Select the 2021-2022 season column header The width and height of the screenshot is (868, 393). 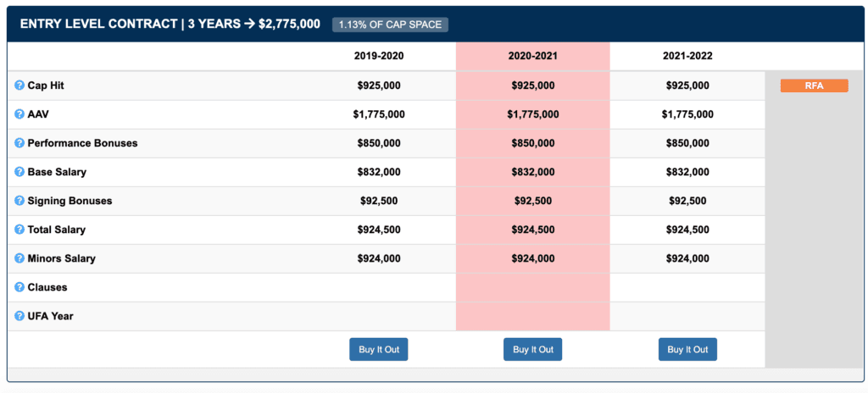pyautogui.click(x=687, y=56)
